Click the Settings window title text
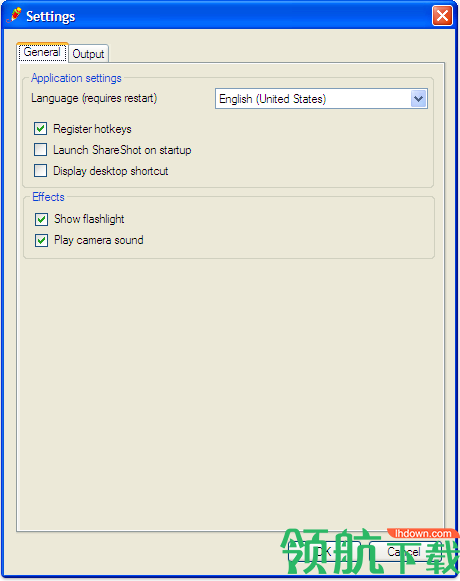The width and height of the screenshot is (460, 581). click(x=50, y=16)
